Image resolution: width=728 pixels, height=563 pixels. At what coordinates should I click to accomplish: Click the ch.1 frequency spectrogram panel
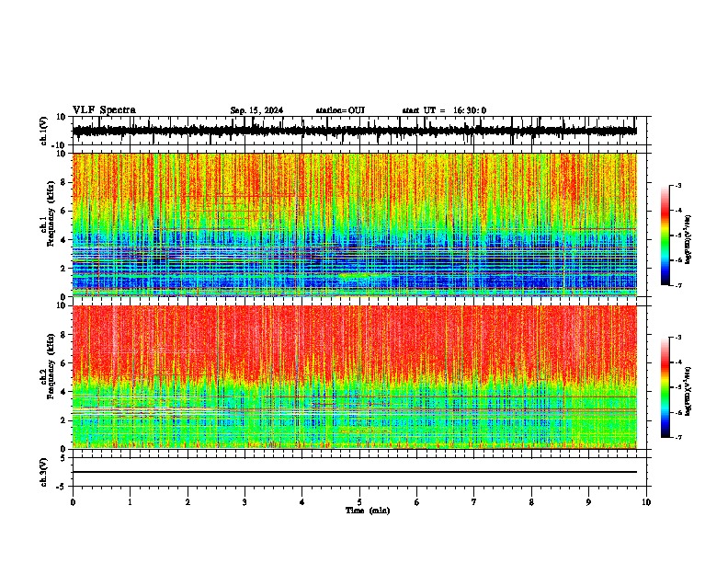pos(355,224)
